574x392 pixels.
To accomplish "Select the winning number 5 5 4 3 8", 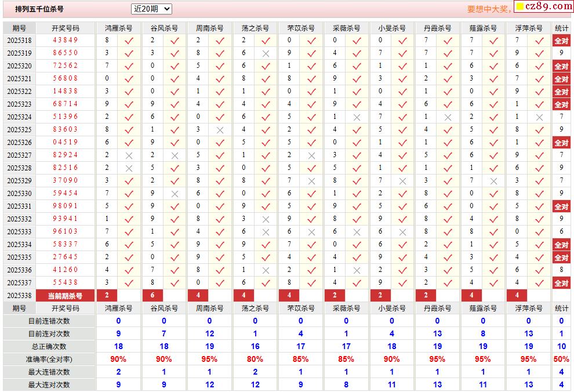I will tap(65, 282).
